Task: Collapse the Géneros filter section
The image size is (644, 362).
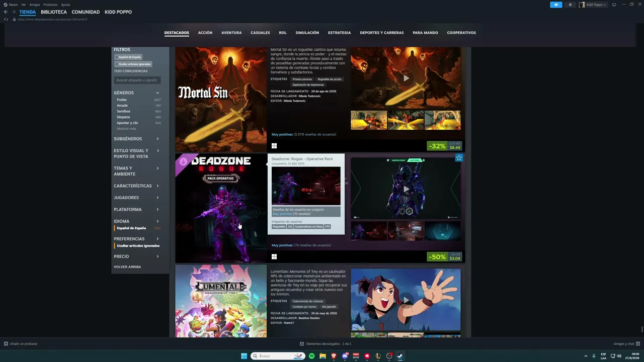Action: tap(136, 93)
